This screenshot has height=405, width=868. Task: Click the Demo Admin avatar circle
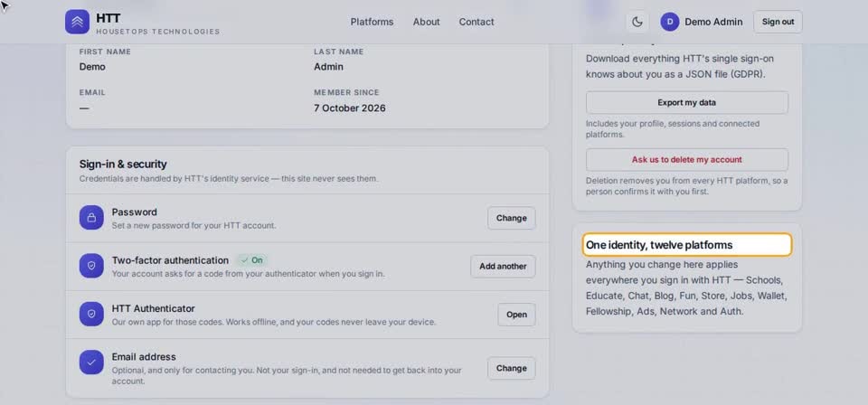pyautogui.click(x=670, y=22)
